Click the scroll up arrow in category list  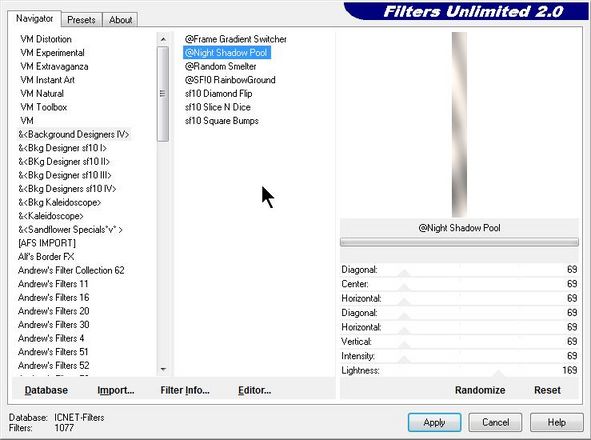pos(163,39)
